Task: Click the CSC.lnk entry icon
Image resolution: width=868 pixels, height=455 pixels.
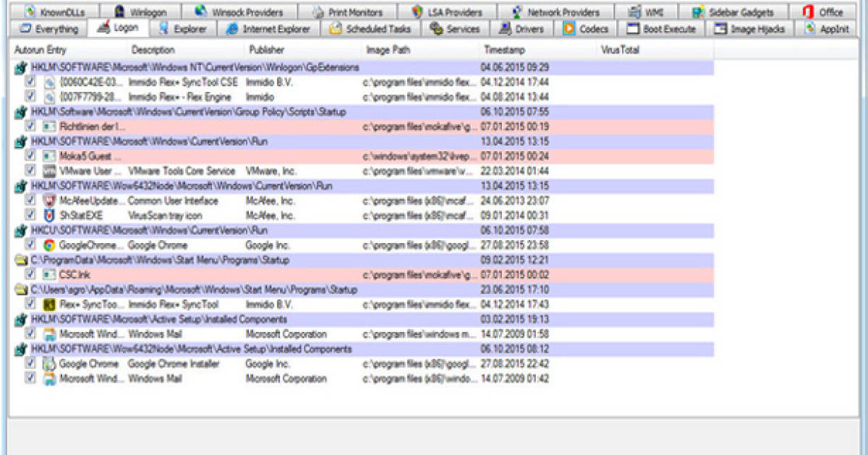Action: pyautogui.click(x=49, y=275)
